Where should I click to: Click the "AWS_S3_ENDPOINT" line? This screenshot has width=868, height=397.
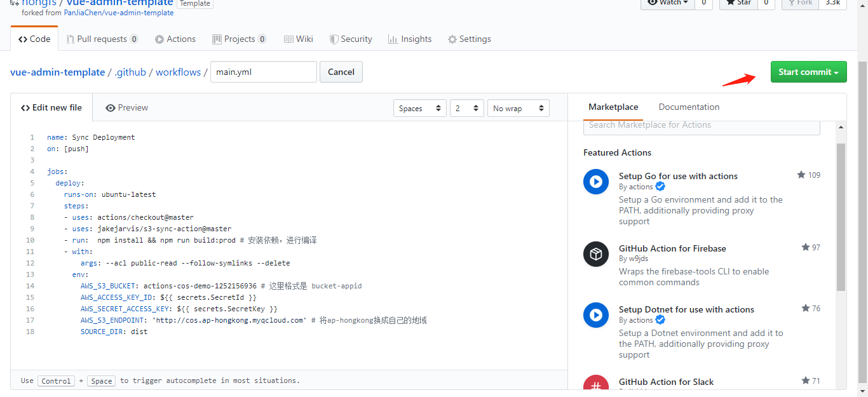(254, 320)
